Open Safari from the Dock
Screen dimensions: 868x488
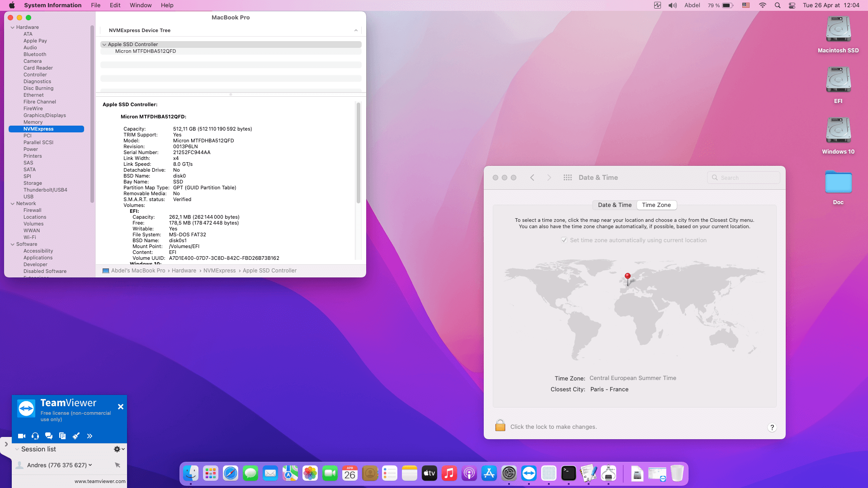click(231, 473)
